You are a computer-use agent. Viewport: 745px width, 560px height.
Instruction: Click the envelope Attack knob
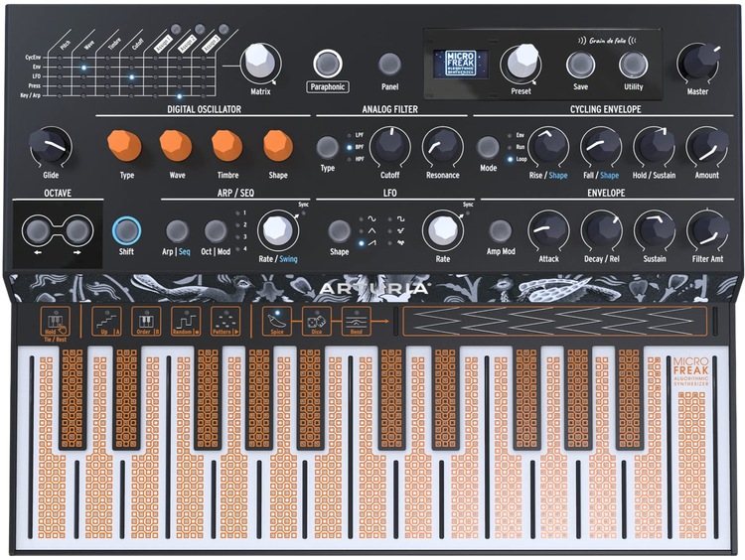coord(548,230)
